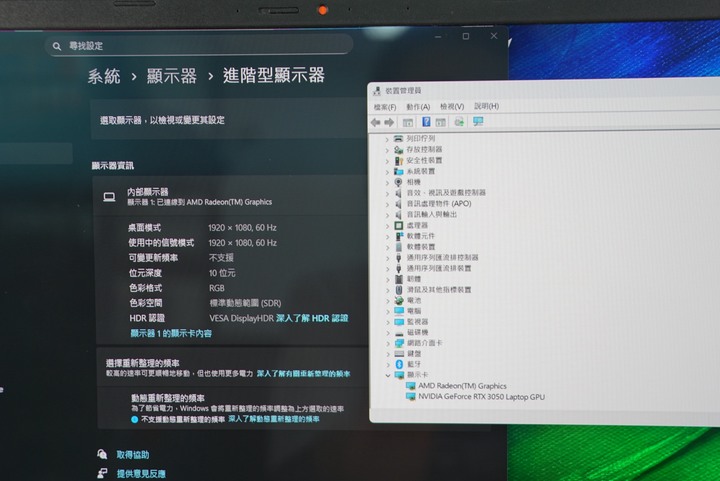The width and height of the screenshot is (720, 481).
Task: Toggle the console tree pane toolbar icon
Action: point(408,122)
